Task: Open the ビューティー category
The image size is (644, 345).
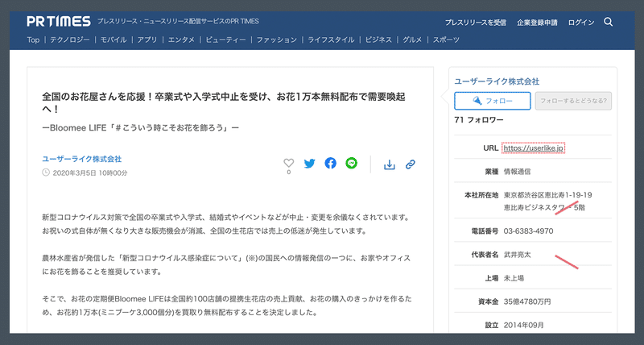Action: coord(225,39)
